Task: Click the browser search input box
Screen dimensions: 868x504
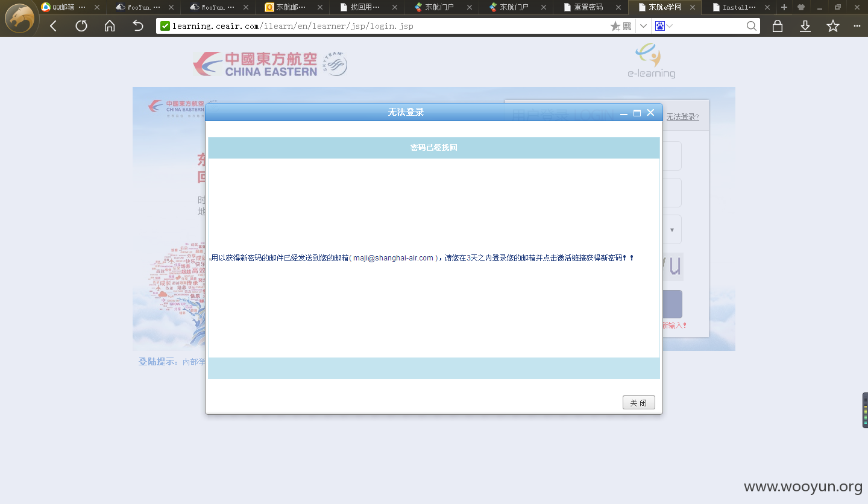Action: 709,26
